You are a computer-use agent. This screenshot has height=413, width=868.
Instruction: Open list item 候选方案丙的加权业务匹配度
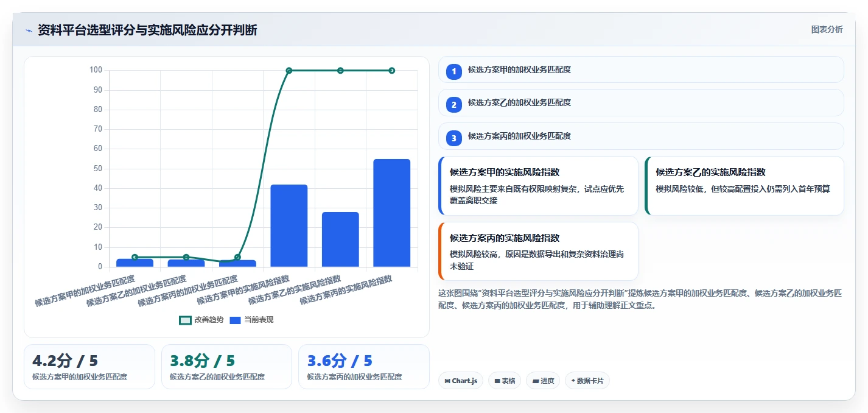(x=641, y=136)
